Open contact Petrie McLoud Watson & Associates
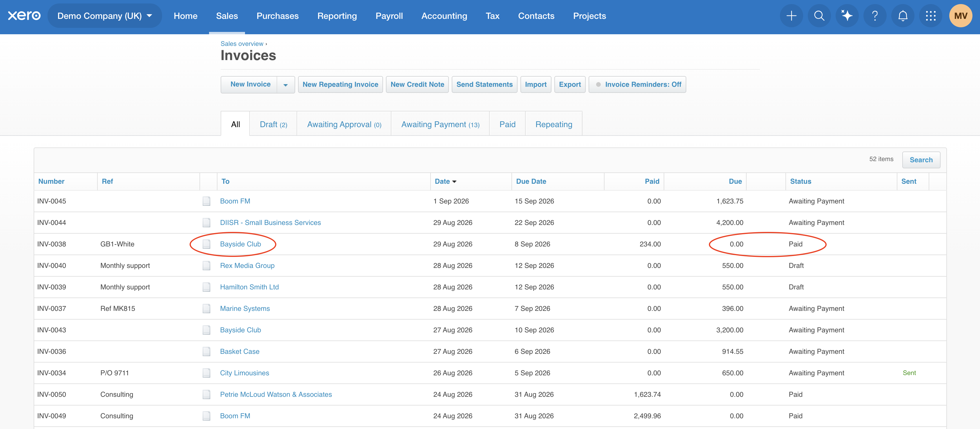Viewport: 980px width, 429px height. (x=276, y=394)
